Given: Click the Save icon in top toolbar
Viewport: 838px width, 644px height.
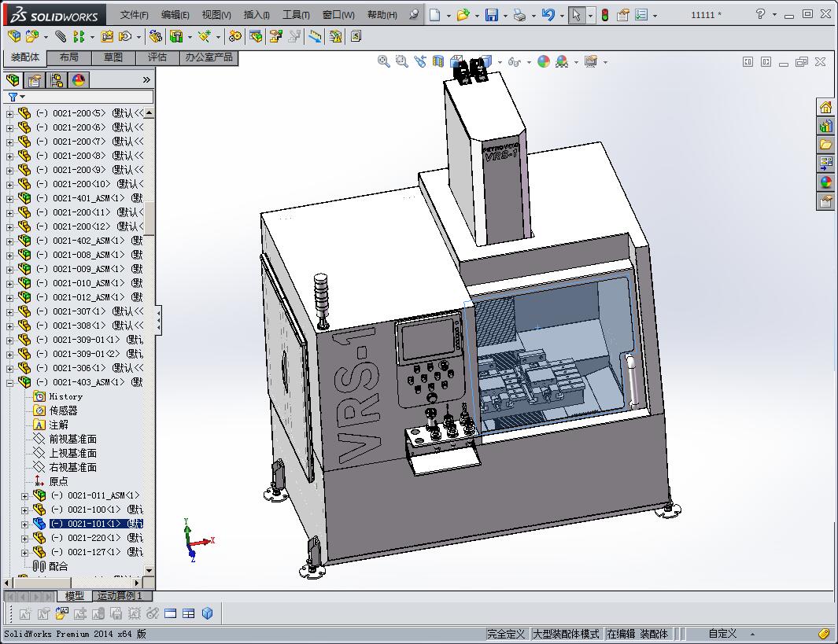Looking at the screenshot, I should tap(491, 15).
